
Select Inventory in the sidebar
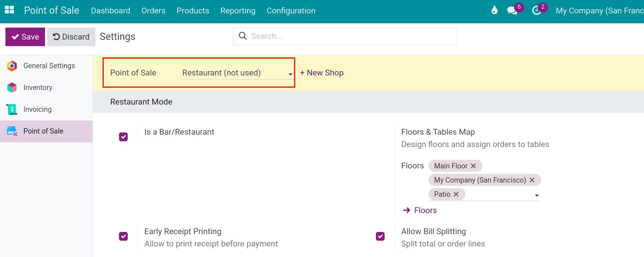click(46, 87)
